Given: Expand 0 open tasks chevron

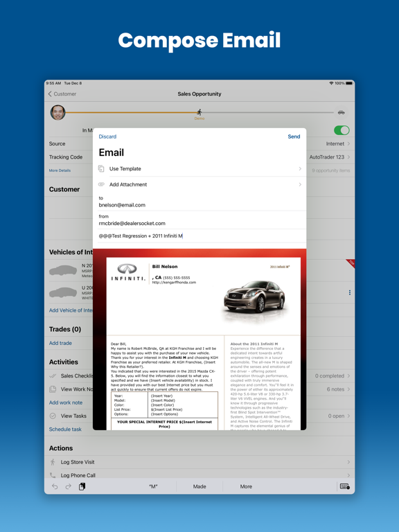Looking at the screenshot, I should [x=349, y=416].
